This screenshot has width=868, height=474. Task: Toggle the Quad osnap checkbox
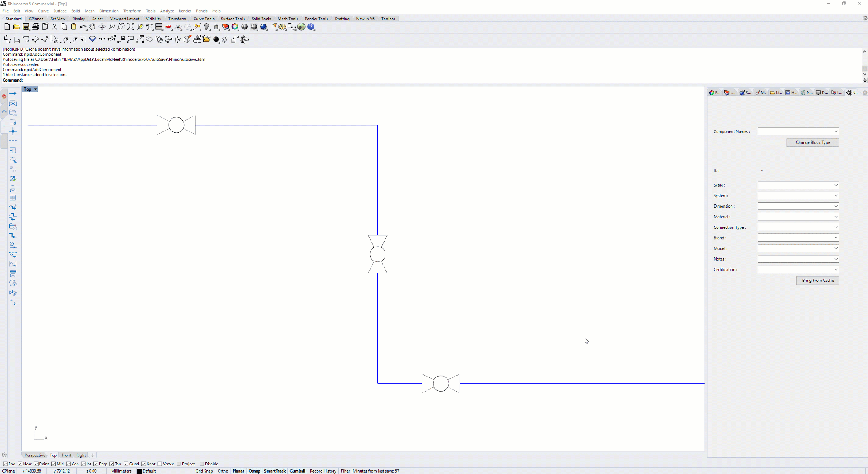[x=126, y=464]
